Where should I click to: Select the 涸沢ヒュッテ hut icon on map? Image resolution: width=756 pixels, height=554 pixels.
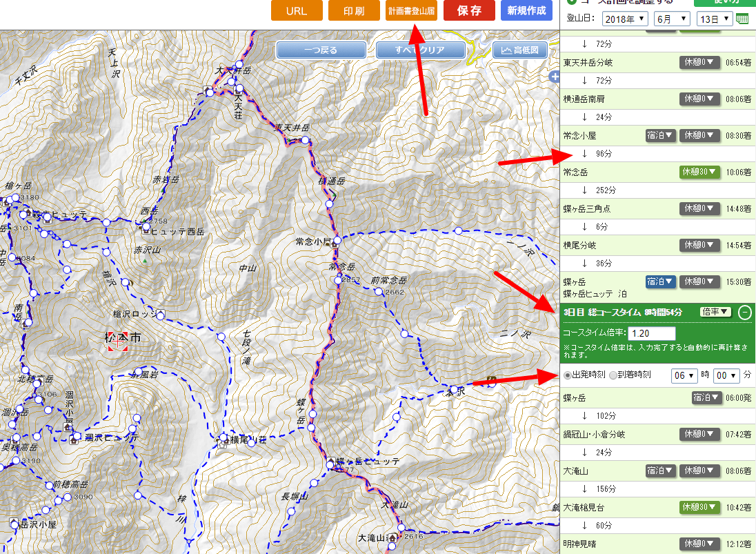(74, 439)
